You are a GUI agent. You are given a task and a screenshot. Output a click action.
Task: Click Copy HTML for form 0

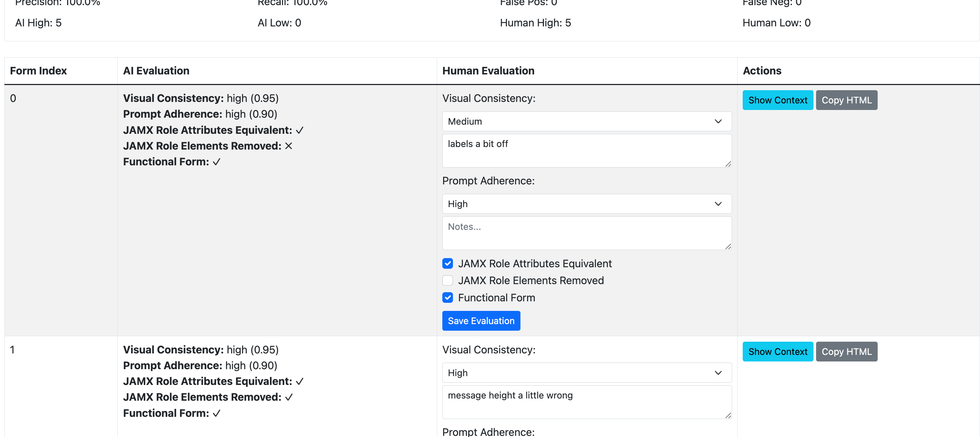[x=846, y=100]
